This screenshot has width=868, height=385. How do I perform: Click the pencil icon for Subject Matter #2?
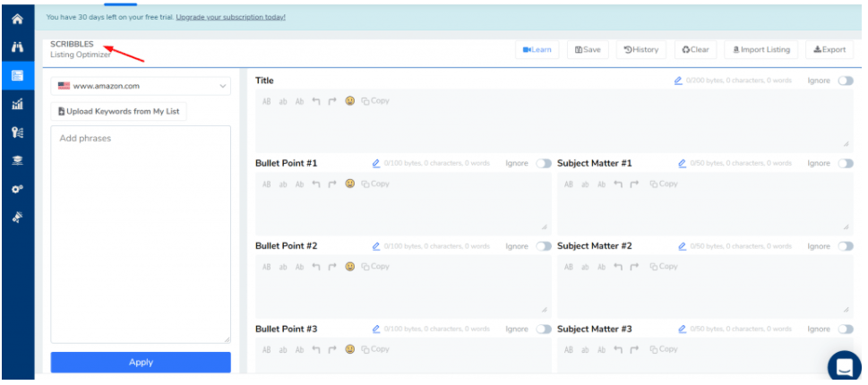coord(682,246)
